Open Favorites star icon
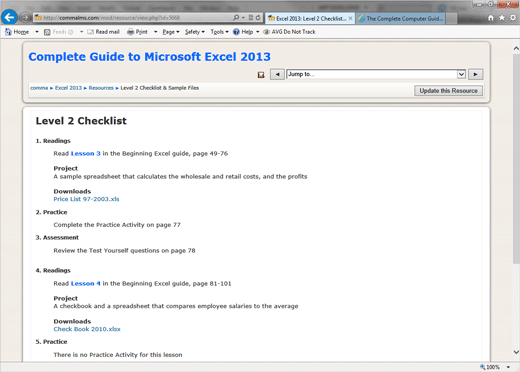This screenshot has width=520, height=372. pyautogui.click(x=502, y=18)
